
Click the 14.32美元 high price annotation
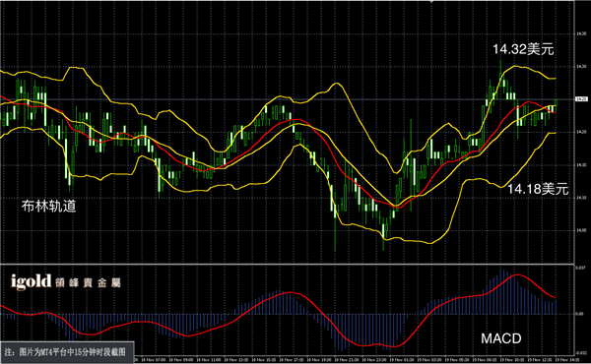[x=523, y=49]
